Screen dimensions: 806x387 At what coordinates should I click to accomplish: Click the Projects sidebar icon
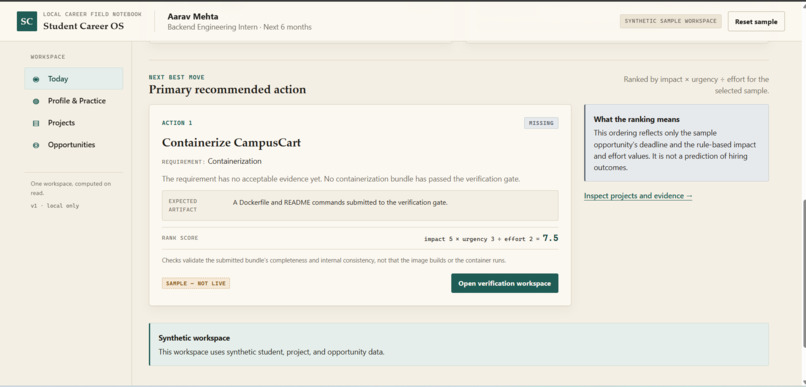(35, 123)
